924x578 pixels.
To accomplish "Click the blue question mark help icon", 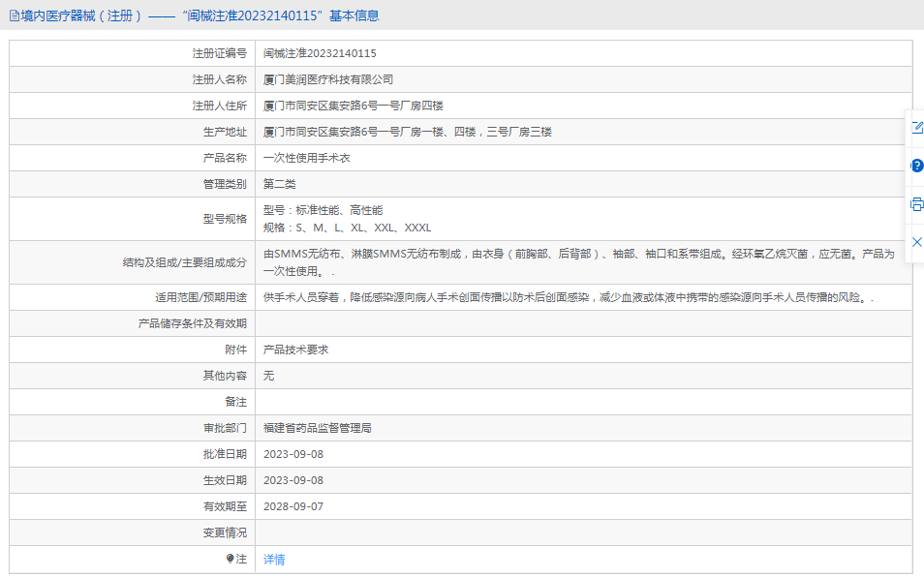I will coord(917,166).
